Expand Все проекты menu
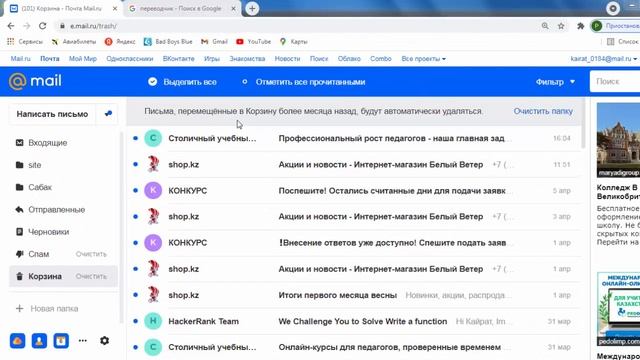Screen dimensions: 640x360 click(x=423, y=59)
